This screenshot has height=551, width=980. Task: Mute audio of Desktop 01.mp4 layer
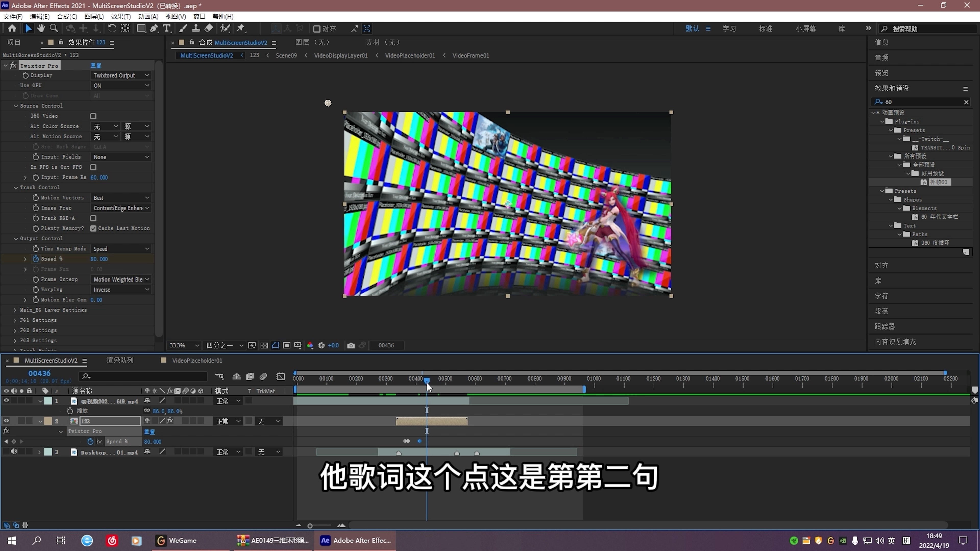(x=14, y=452)
